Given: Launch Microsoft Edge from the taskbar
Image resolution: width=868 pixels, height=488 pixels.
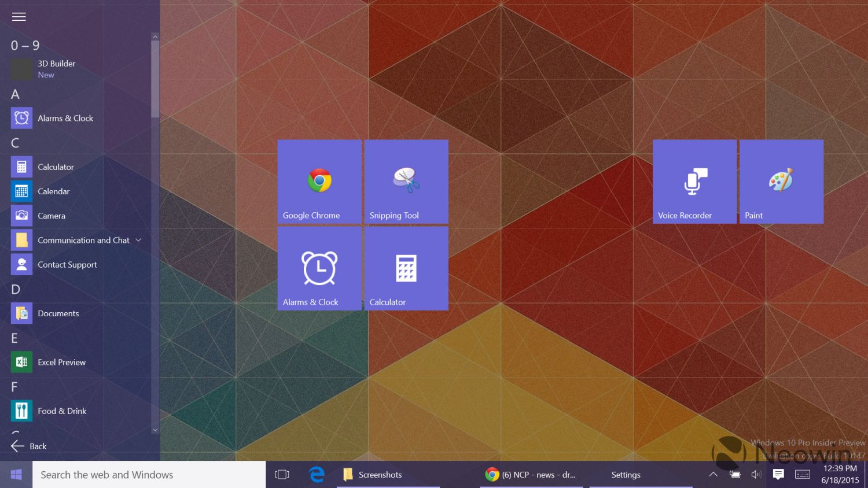Looking at the screenshot, I should (317, 475).
